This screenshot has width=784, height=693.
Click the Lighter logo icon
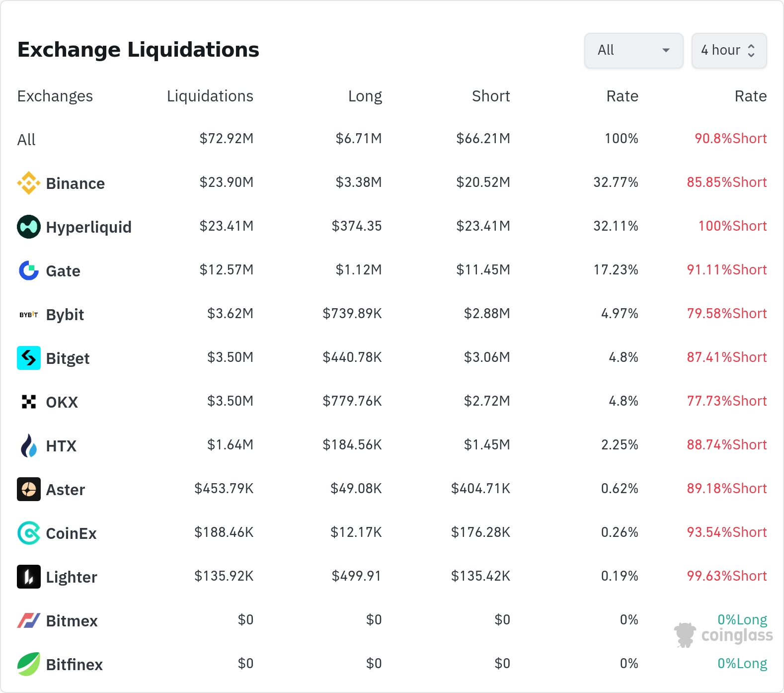[29, 577]
